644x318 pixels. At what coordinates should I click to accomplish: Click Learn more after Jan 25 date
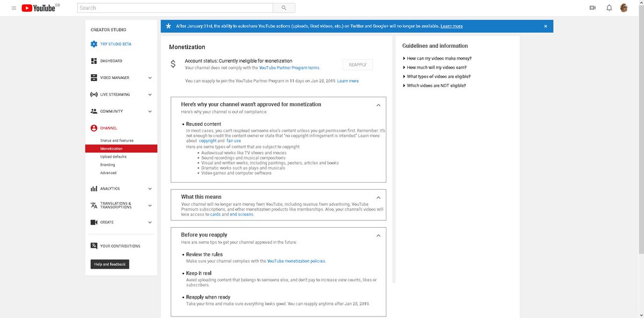(x=348, y=81)
